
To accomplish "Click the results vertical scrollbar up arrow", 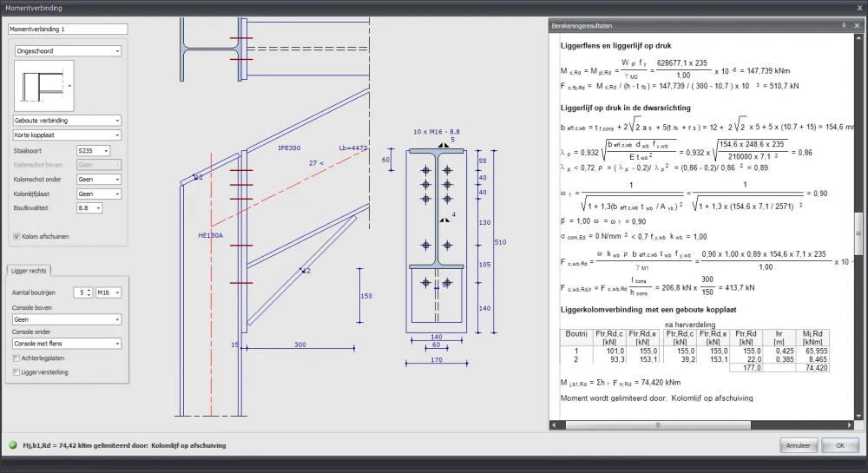I will pyautogui.click(x=858, y=38).
